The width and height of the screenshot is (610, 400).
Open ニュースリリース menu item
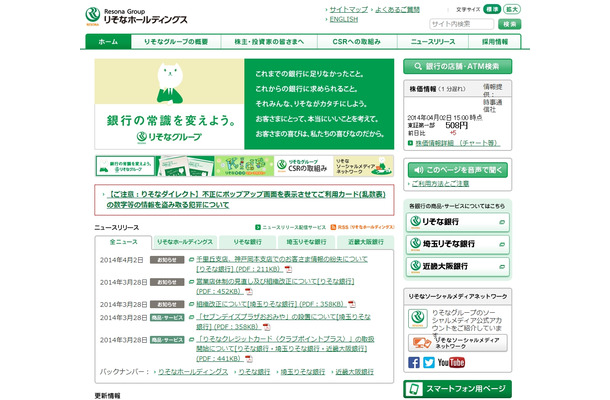click(433, 42)
